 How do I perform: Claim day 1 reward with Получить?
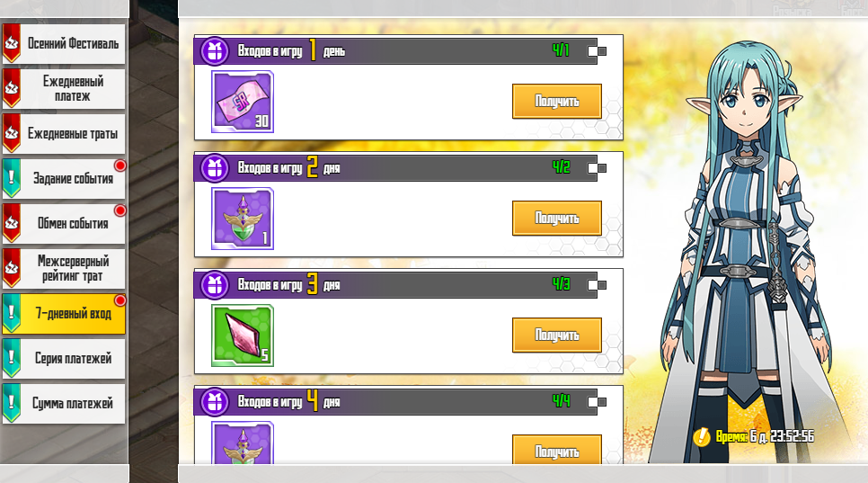pyautogui.click(x=557, y=102)
